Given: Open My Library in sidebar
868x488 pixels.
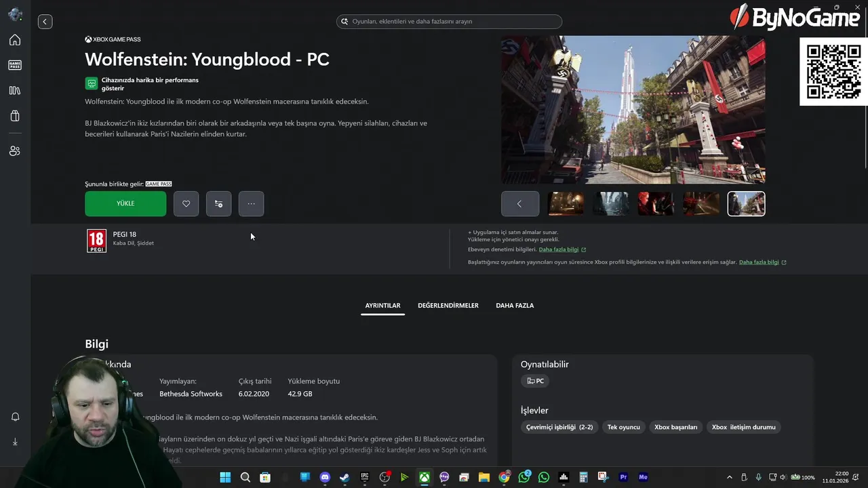Looking at the screenshot, I should click(x=15, y=91).
